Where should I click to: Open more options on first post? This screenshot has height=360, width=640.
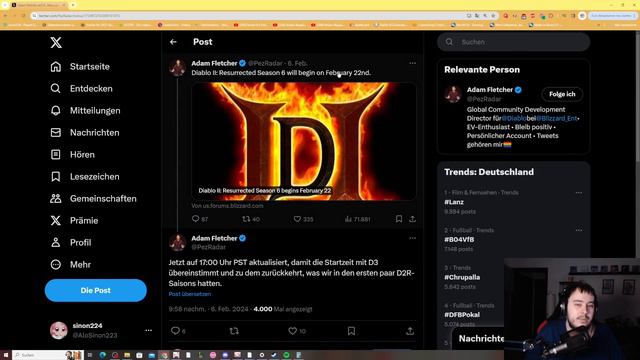413,63
